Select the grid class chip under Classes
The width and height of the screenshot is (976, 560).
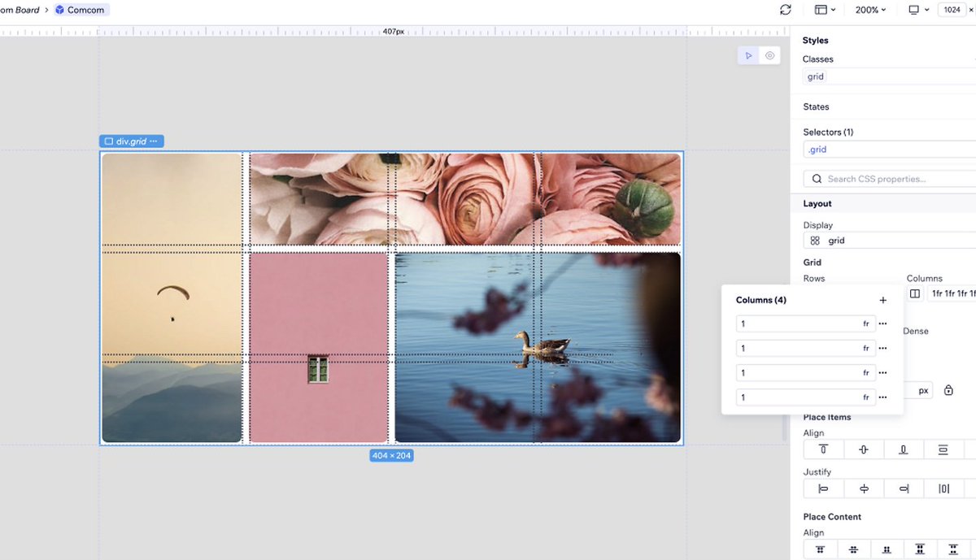pos(816,76)
